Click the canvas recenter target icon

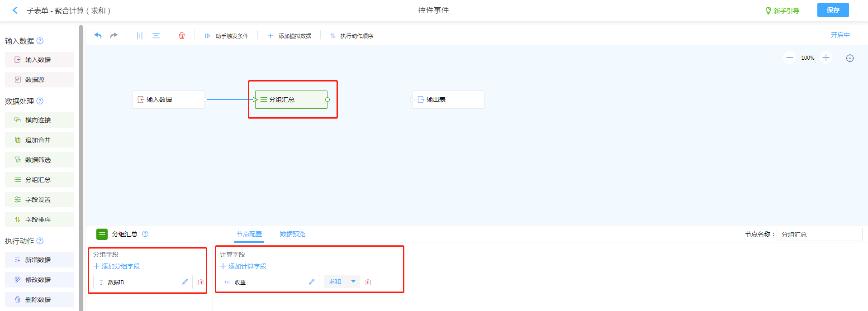pos(850,58)
